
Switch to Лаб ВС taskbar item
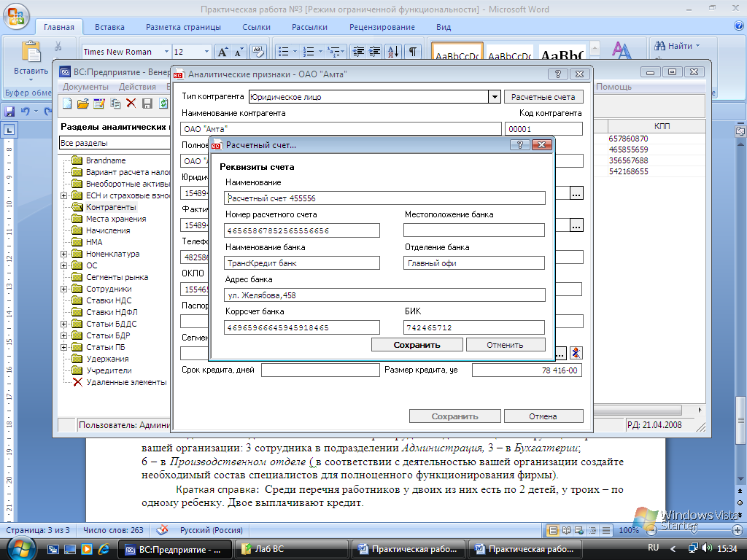coord(293,549)
